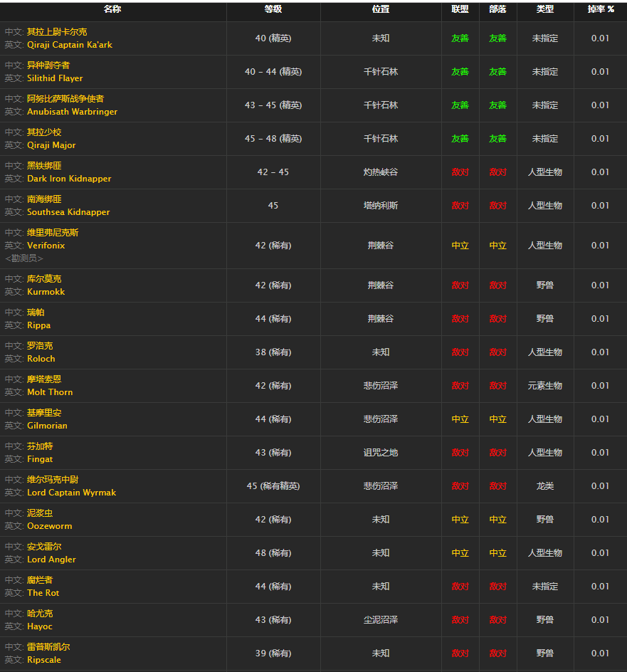Click 灼热峡谷 location in Dark Iron Kidnapper row
The height and width of the screenshot is (672, 627).
tap(381, 172)
